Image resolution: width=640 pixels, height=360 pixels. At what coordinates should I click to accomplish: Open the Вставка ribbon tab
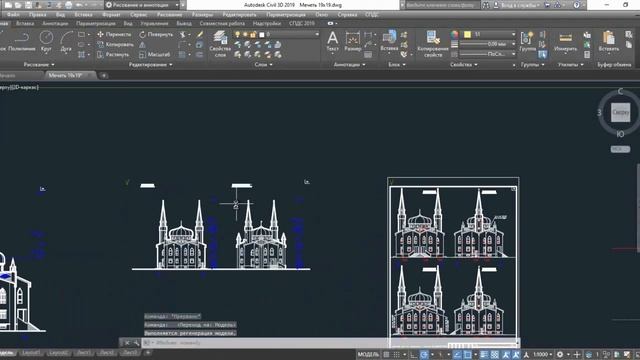coord(25,24)
